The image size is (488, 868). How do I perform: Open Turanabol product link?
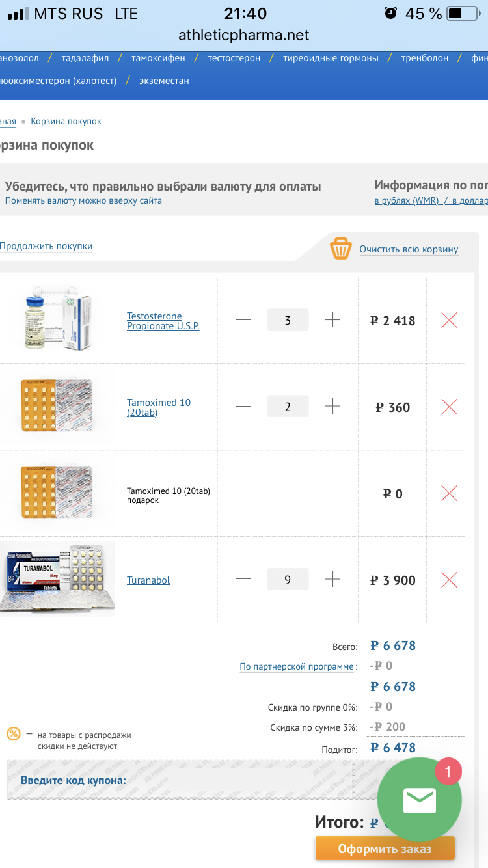(x=148, y=580)
